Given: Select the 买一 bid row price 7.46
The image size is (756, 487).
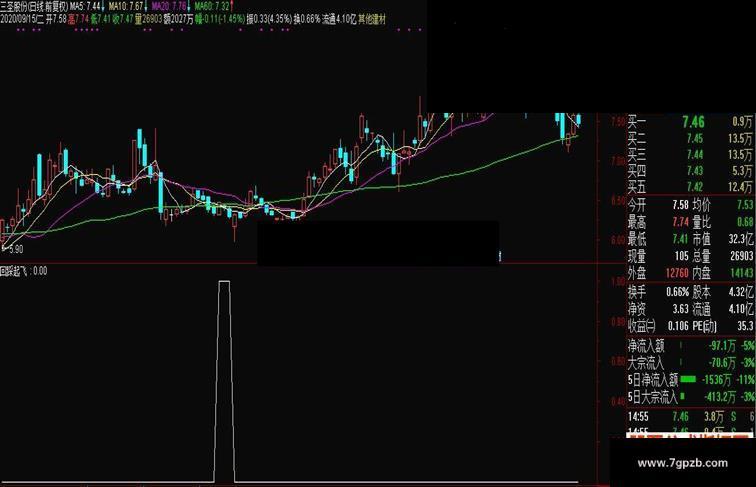Looking at the screenshot, I should (693, 122).
